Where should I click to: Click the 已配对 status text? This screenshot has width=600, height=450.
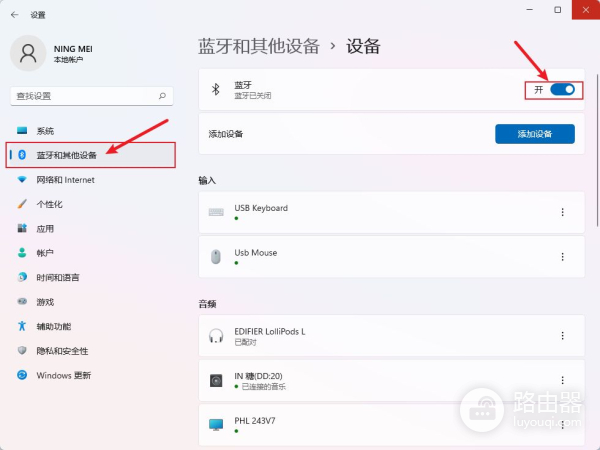[x=245, y=342]
